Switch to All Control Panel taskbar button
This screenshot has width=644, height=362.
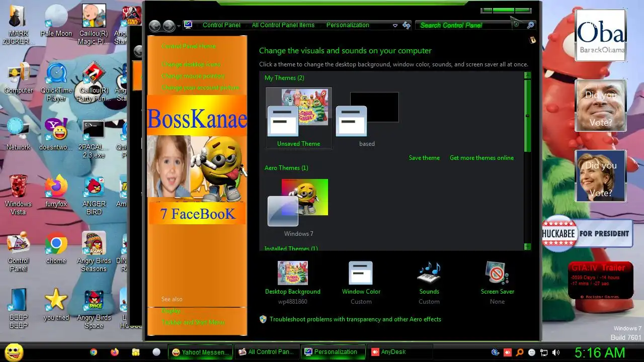click(x=267, y=352)
